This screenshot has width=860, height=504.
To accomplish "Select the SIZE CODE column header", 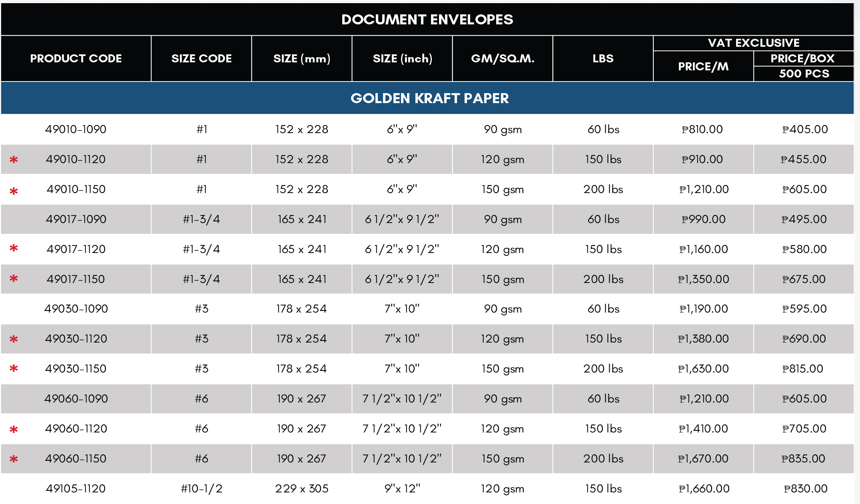I will 202,59.
